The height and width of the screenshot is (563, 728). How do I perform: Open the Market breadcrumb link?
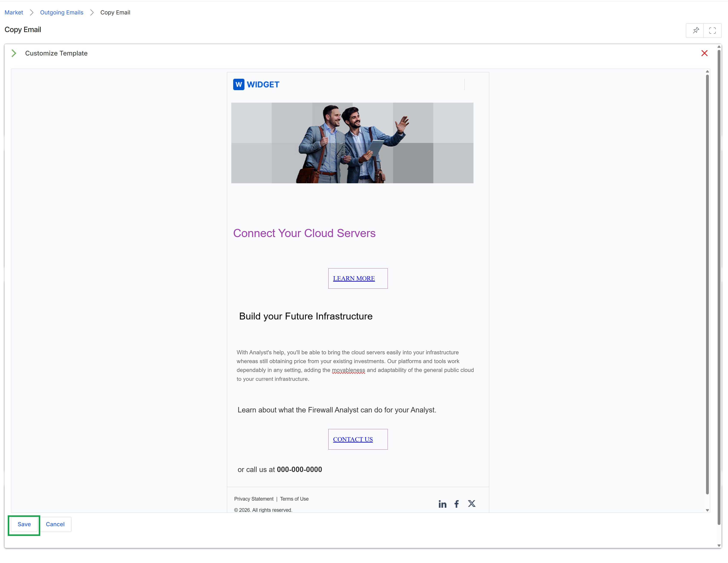click(14, 12)
